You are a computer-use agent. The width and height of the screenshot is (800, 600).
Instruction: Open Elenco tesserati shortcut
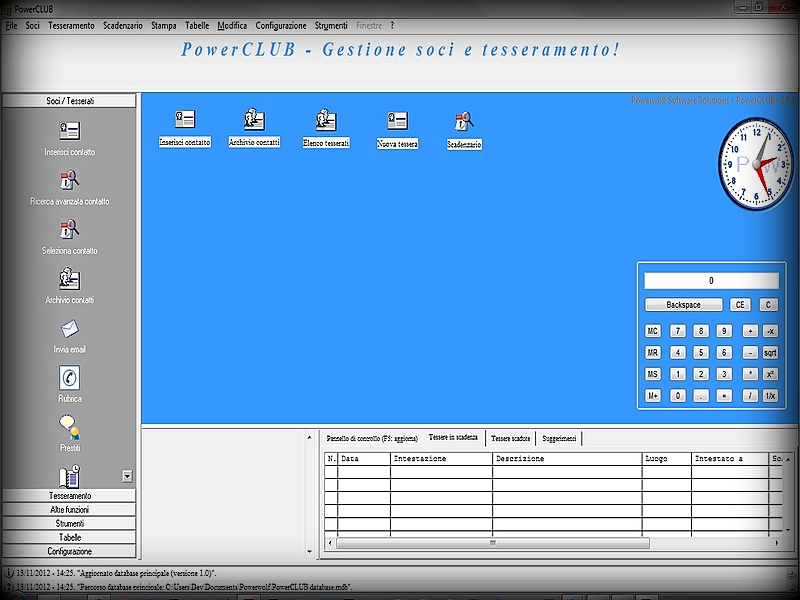pos(326,129)
